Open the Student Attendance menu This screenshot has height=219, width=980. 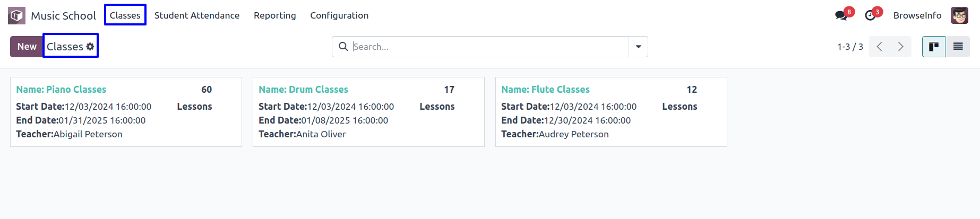click(197, 15)
